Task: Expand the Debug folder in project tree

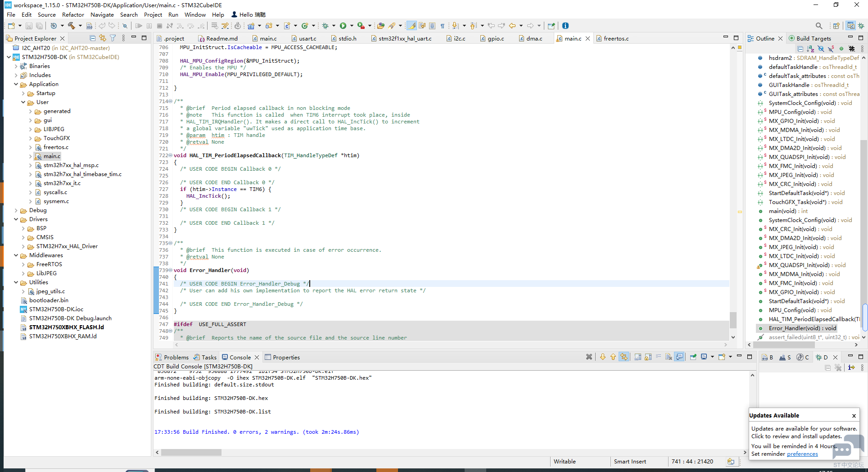Action: 16,210
